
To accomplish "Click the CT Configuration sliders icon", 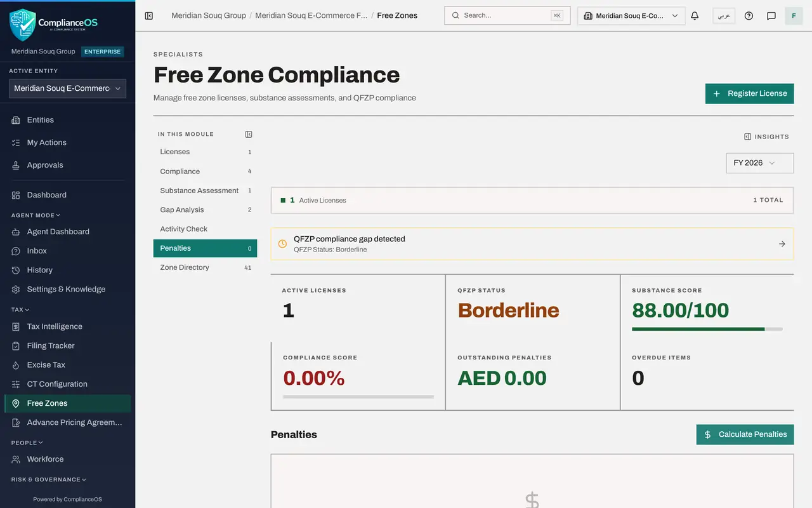I will [x=16, y=384].
